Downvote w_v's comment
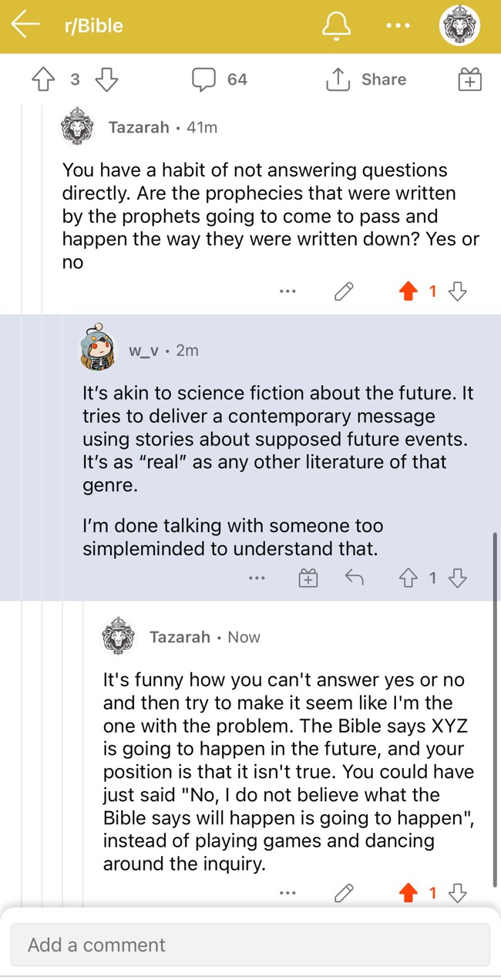The image size is (501, 980). (458, 578)
